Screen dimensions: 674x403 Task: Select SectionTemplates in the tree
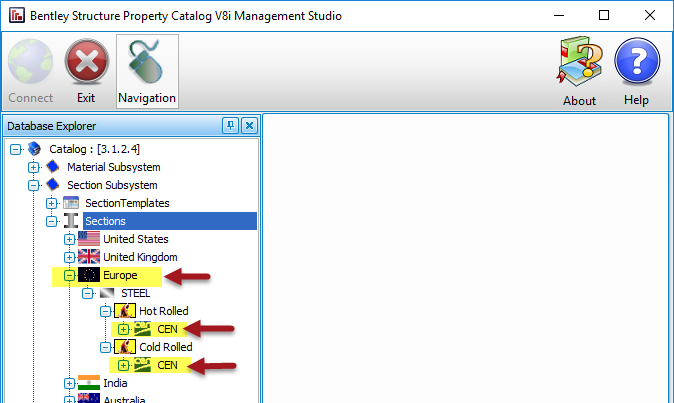coord(127,203)
